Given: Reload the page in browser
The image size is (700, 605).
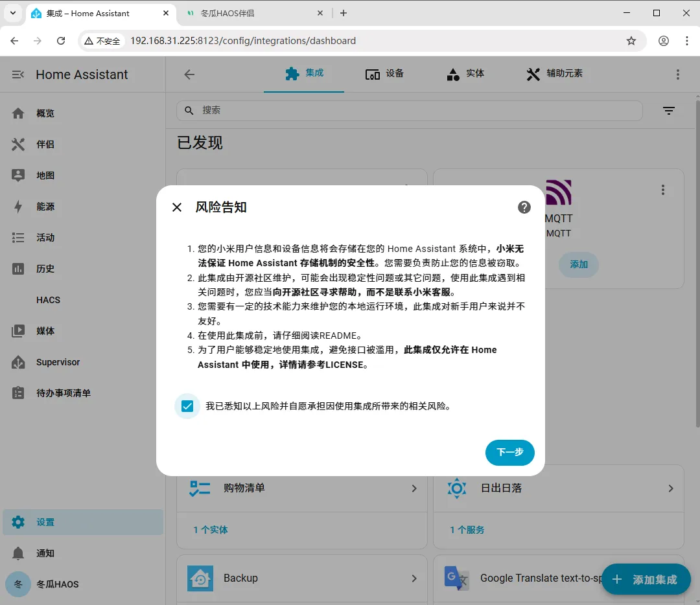Looking at the screenshot, I should coord(61,41).
